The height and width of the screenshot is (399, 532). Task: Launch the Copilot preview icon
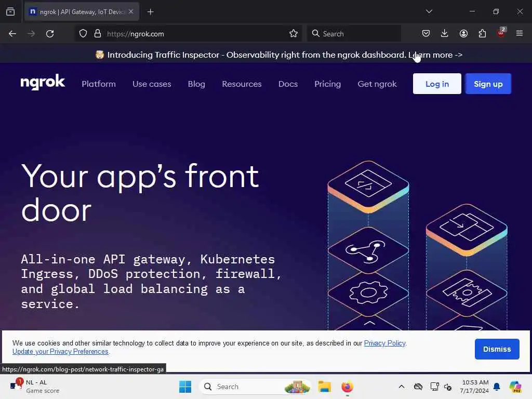(515, 387)
